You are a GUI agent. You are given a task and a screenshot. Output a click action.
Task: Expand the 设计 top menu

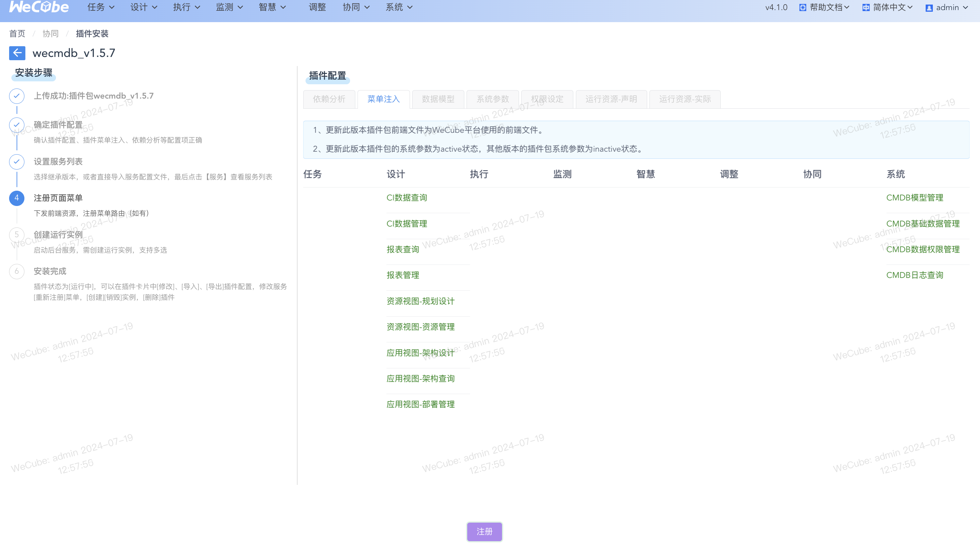(144, 7)
